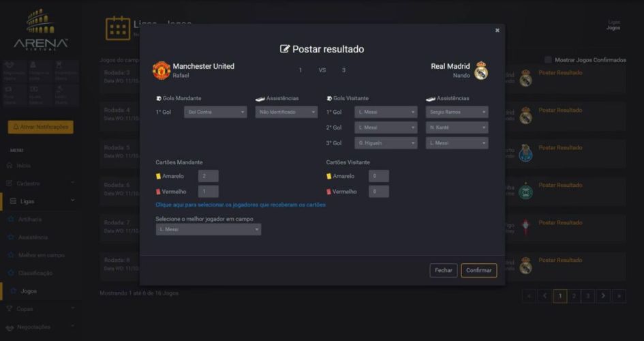
Task: Click the visitor Amarelo cards count field
Action: tap(379, 176)
